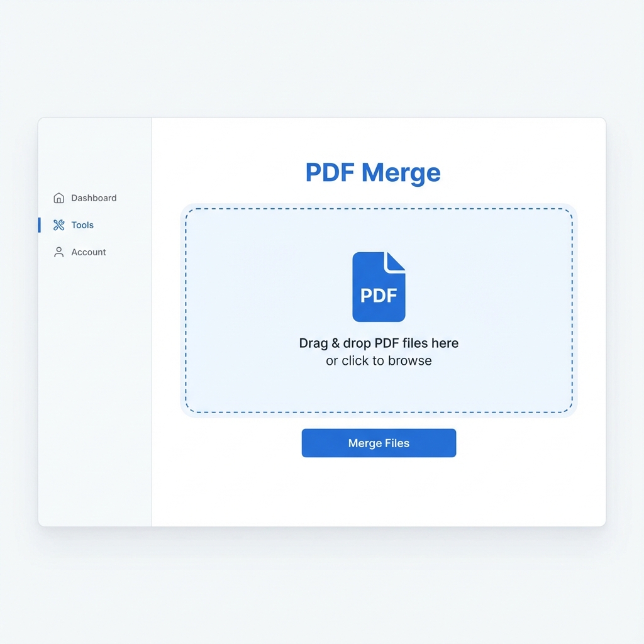Click the home icon beside Dashboard
The height and width of the screenshot is (644, 644).
[58, 197]
